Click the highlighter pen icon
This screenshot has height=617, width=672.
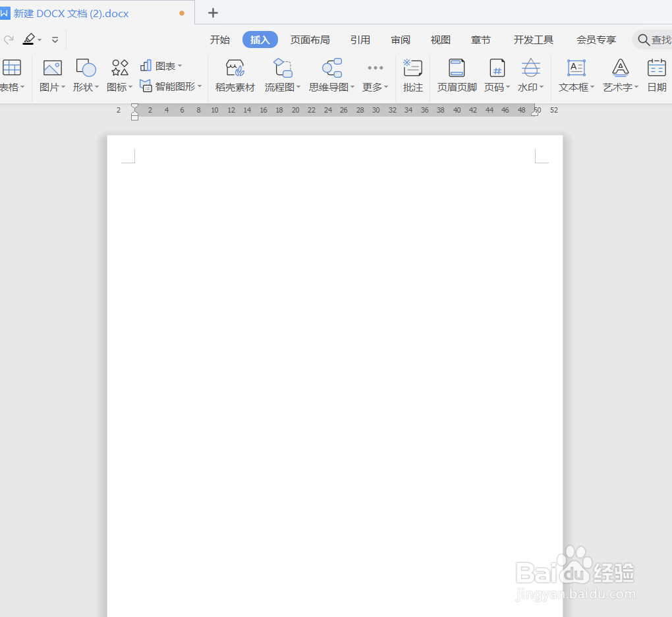[29, 40]
